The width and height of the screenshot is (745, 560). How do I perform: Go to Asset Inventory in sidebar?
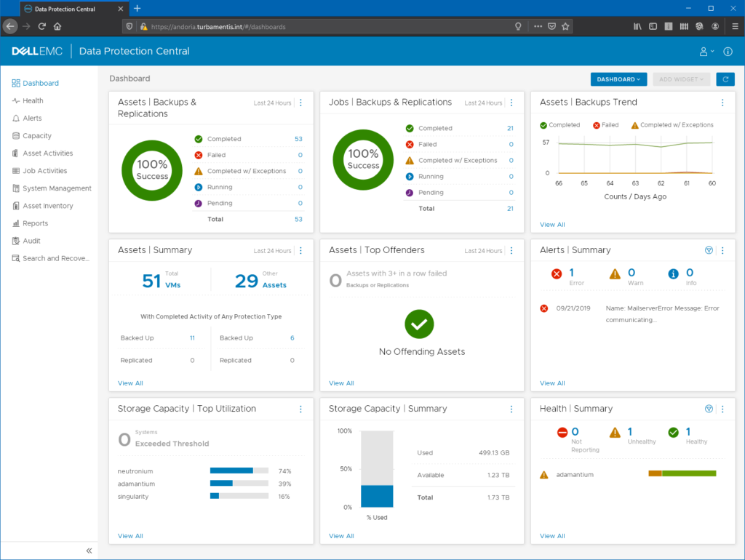[x=47, y=206]
